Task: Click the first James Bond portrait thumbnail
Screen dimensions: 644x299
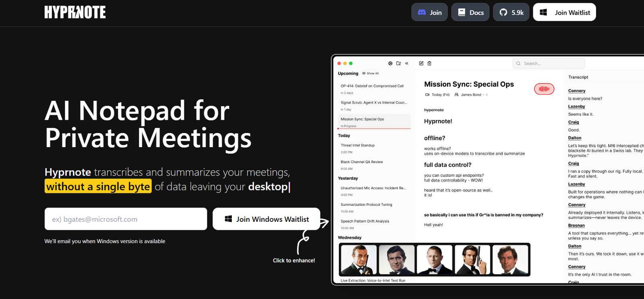Action: click(359, 260)
